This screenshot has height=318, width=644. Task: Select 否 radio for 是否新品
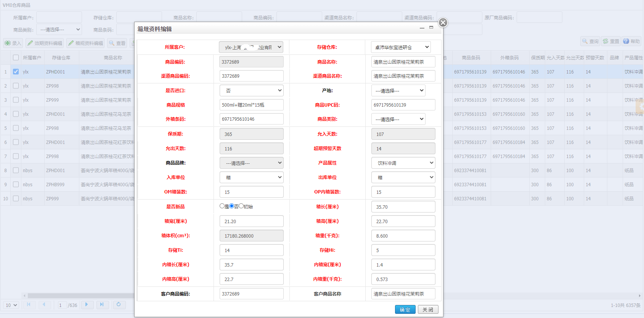[x=232, y=206]
